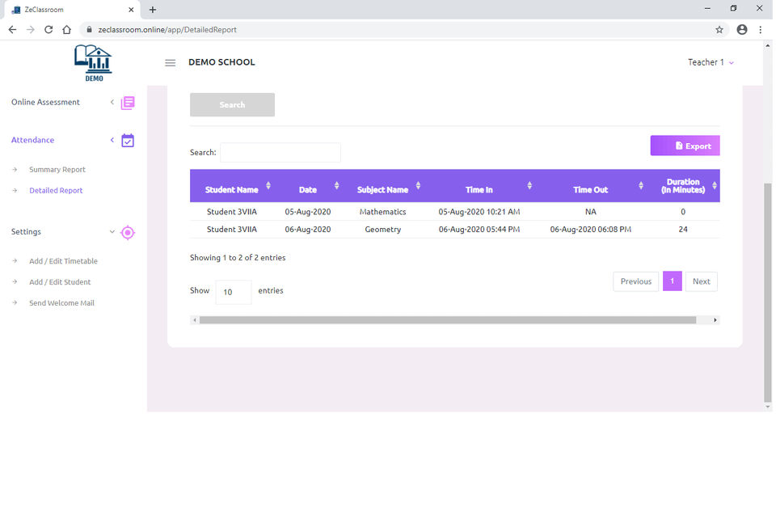
Task: Change the Show entries count field
Action: click(x=234, y=292)
